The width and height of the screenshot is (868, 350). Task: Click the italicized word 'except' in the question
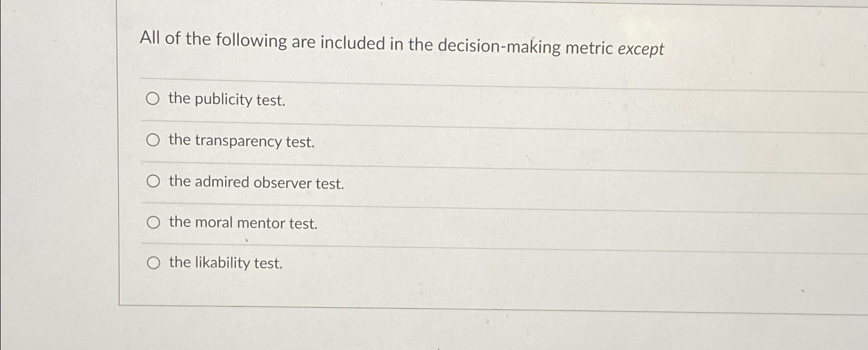pos(640,49)
